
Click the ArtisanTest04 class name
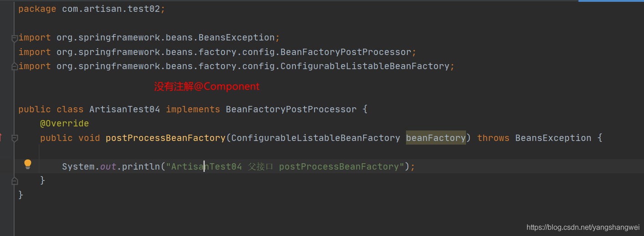(x=124, y=110)
